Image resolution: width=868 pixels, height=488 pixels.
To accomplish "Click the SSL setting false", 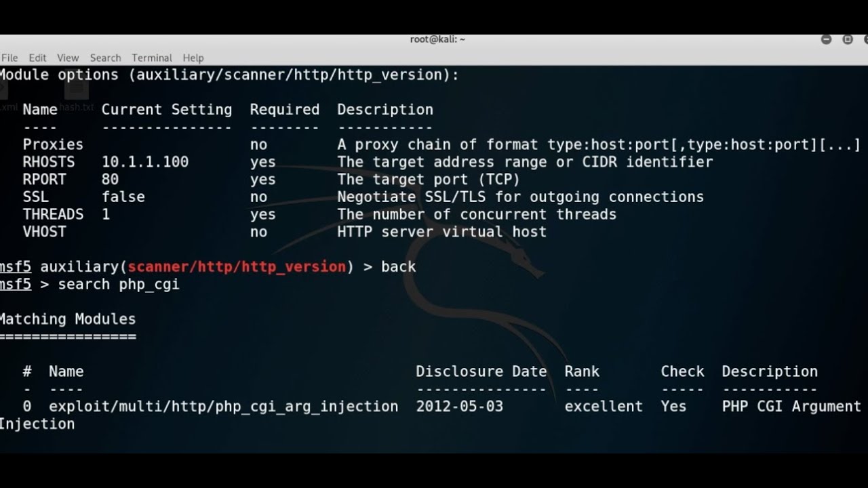I will pyautogui.click(x=123, y=197).
